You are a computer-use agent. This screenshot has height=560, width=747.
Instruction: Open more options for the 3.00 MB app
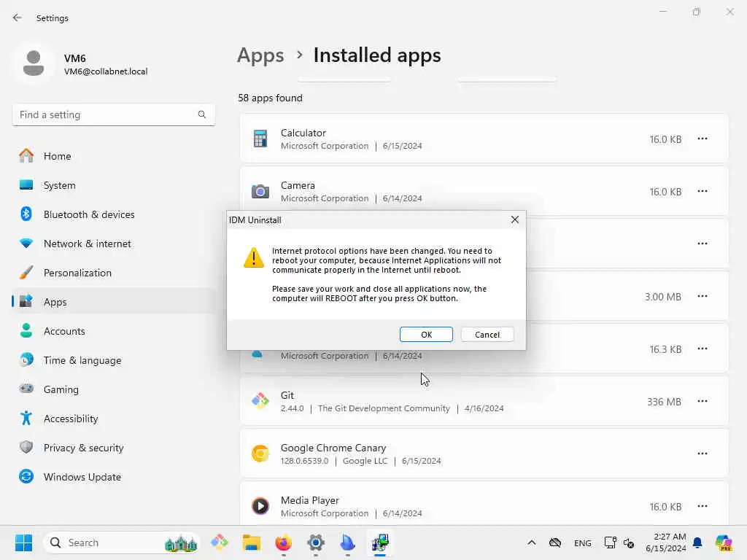pos(703,296)
